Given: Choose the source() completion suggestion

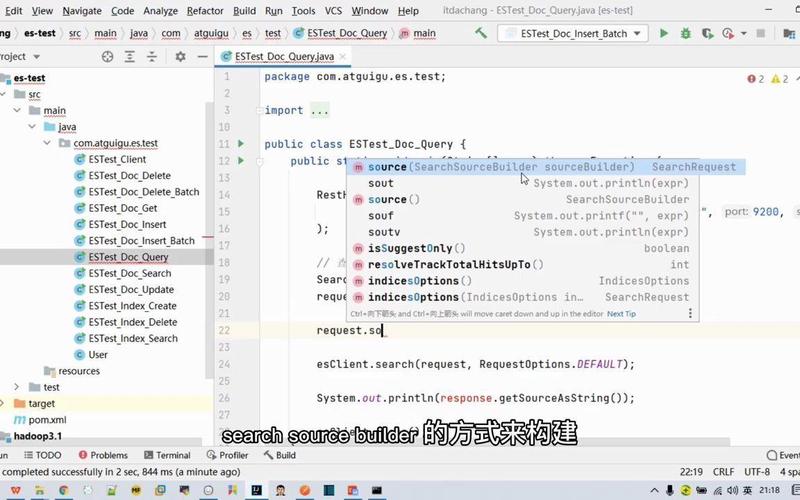Looking at the screenshot, I should [x=522, y=199].
